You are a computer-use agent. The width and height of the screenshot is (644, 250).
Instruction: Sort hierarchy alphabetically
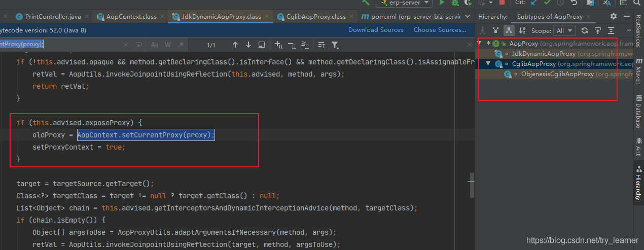(x=522, y=30)
